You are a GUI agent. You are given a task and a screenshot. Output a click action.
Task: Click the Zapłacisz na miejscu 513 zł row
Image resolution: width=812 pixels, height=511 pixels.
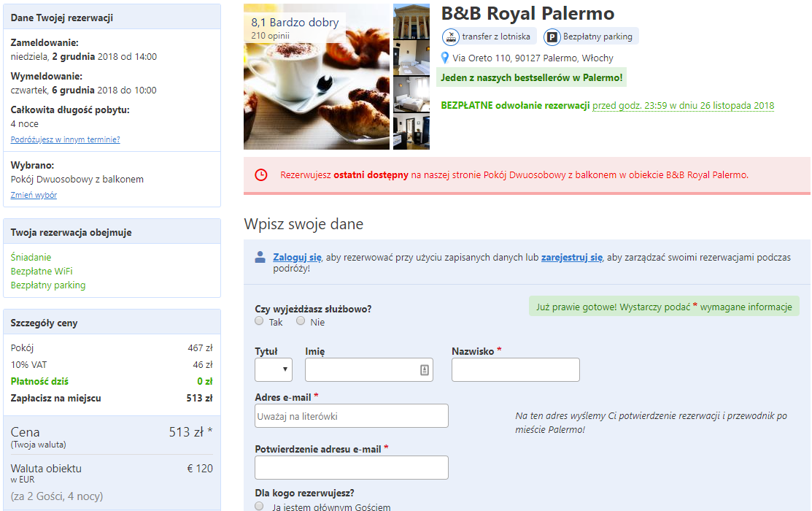[x=112, y=398]
